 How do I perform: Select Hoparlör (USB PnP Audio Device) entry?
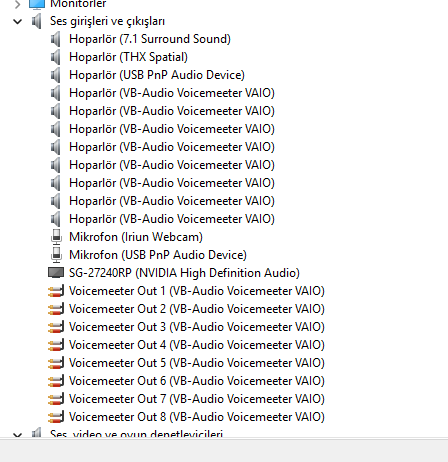[157, 75]
